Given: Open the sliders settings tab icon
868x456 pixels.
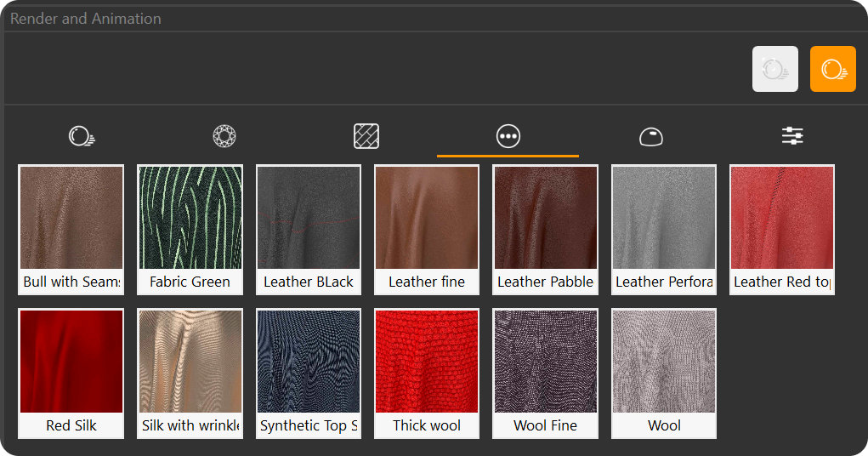Looking at the screenshot, I should (792, 136).
